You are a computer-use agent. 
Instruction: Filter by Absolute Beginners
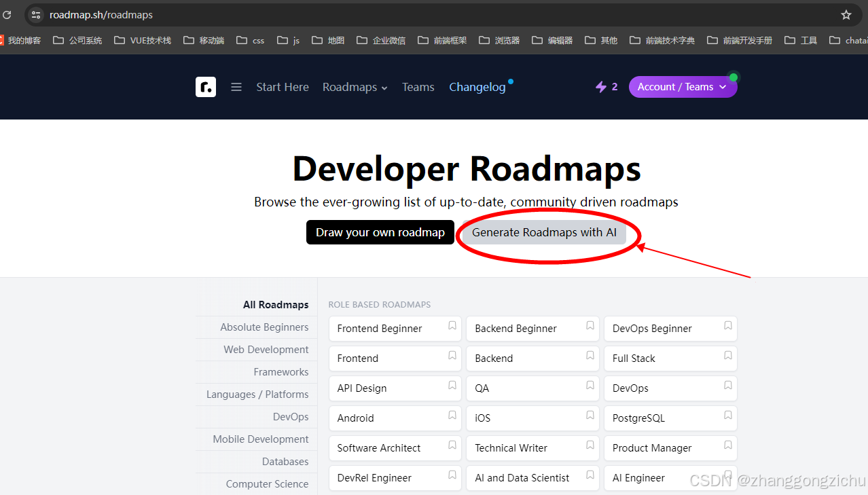point(264,327)
